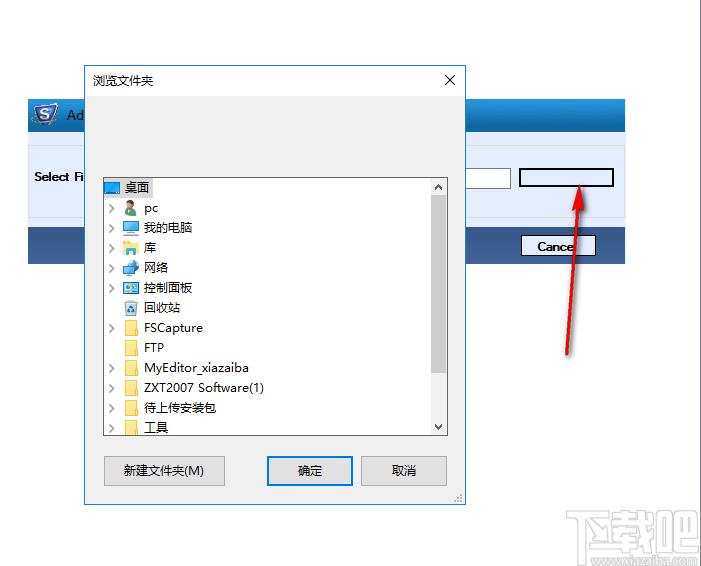
Task: Click the Cancel button in background dialog
Action: point(558,246)
